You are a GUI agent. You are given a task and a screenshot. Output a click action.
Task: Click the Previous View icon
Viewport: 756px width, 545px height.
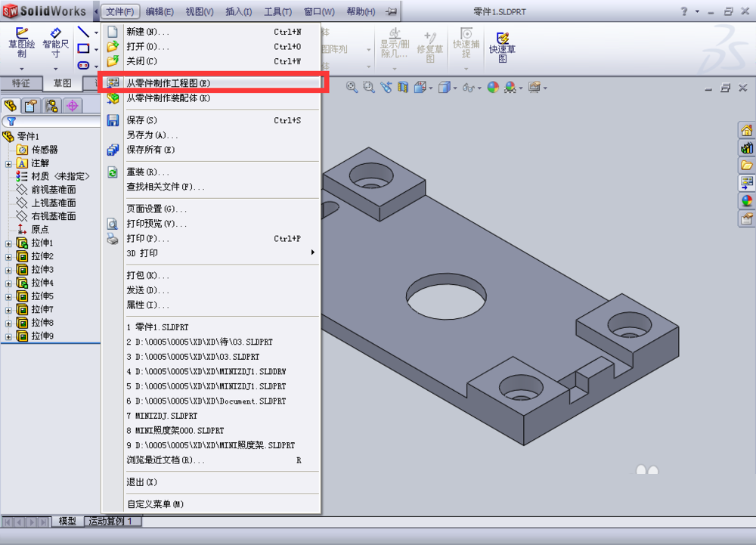[x=386, y=87]
